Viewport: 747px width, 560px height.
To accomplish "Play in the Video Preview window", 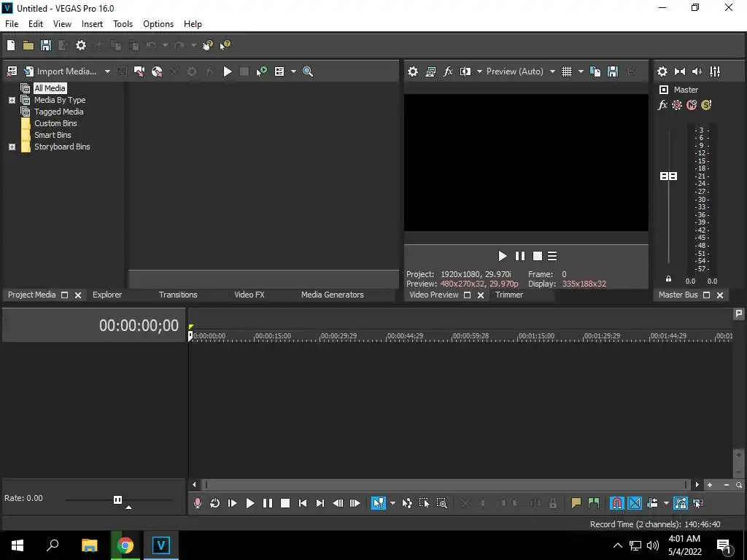I will 502,256.
